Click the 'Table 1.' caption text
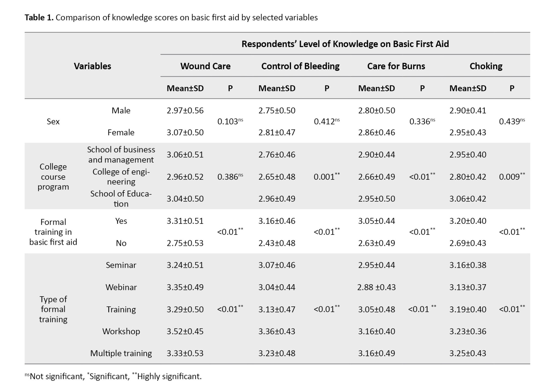The height and width of the screenshot is (392, 547). [39, 18]
